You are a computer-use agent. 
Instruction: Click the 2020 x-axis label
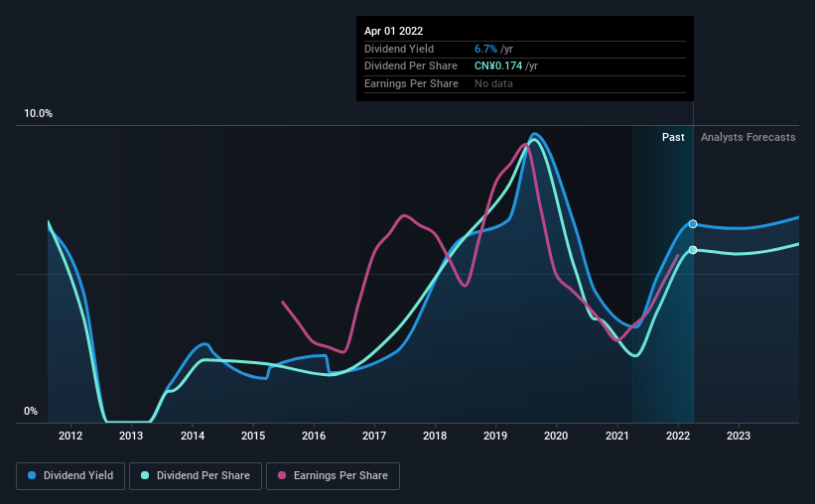tap(556, 436)
